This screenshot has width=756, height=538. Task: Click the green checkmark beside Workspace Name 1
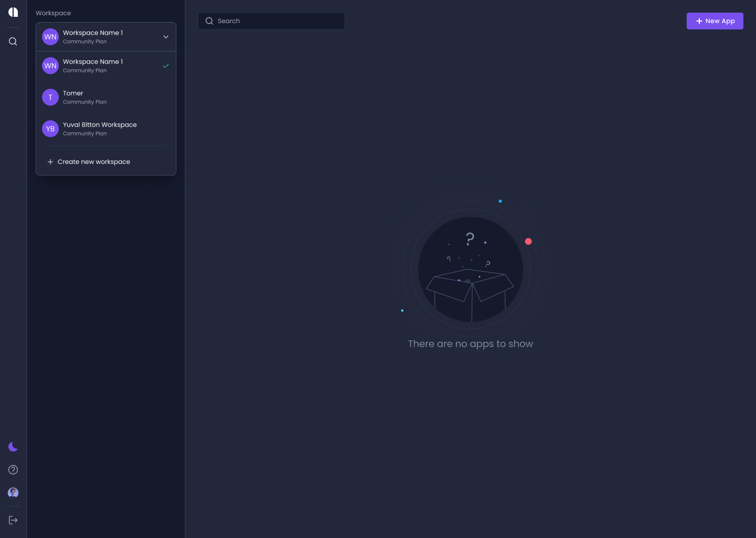(166, 66)
